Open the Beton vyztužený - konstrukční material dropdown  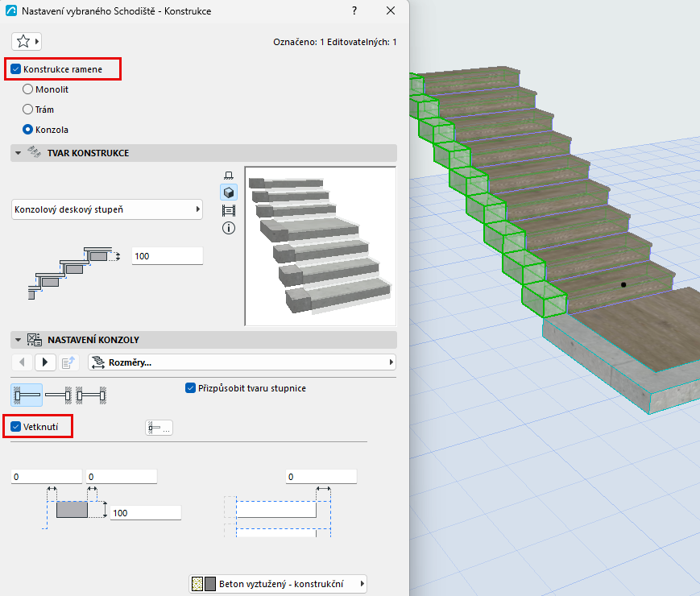tap(278, 583)
